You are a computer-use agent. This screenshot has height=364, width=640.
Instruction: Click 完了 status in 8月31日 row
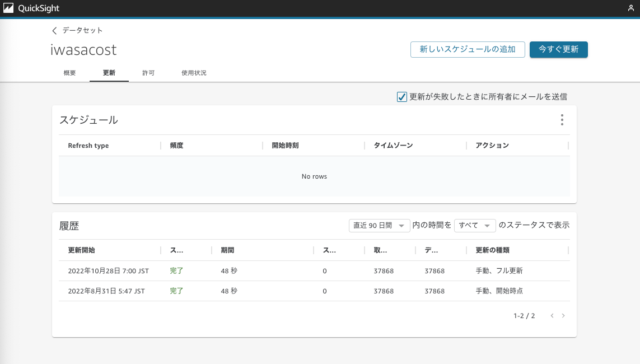[176, 291]
